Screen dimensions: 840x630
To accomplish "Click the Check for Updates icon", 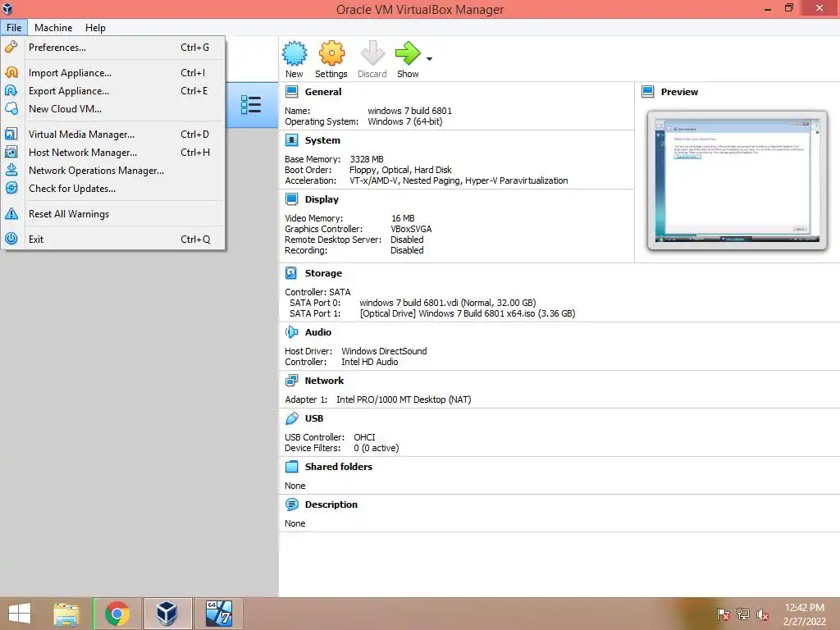I will click(11, 188).
